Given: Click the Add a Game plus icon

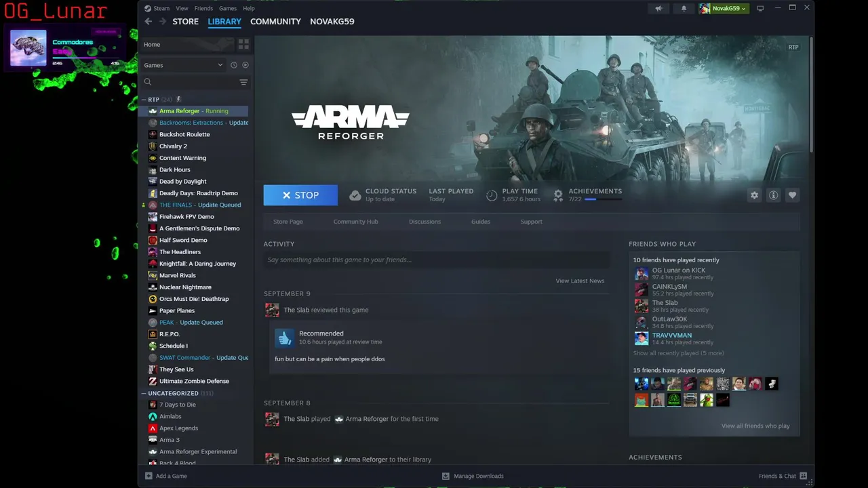Looking at the screenshot, I should click(149, 476).
